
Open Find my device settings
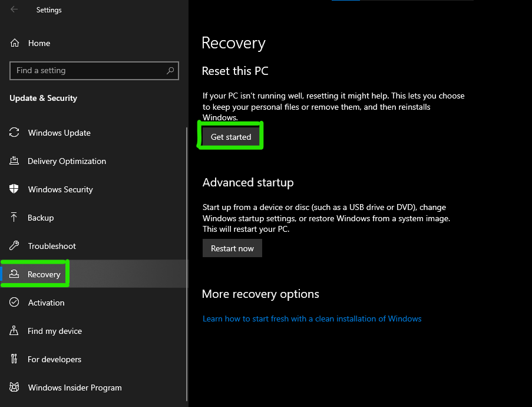coord(94,330)
